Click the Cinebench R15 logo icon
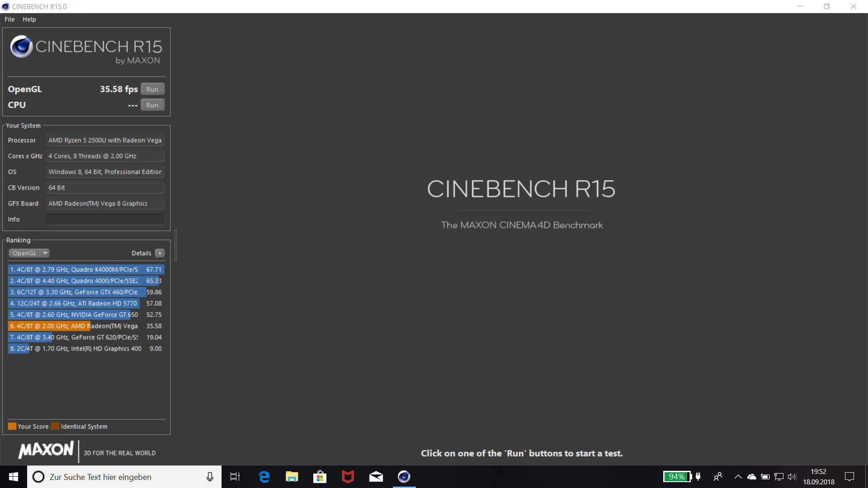The height and width of the screenshot is (488, 868). [21, 47]
